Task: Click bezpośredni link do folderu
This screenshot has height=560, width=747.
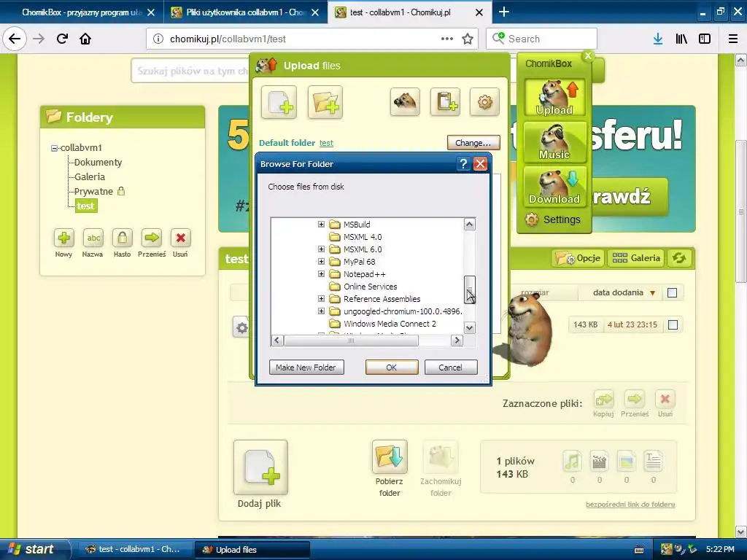Action: tap(630, 505)
